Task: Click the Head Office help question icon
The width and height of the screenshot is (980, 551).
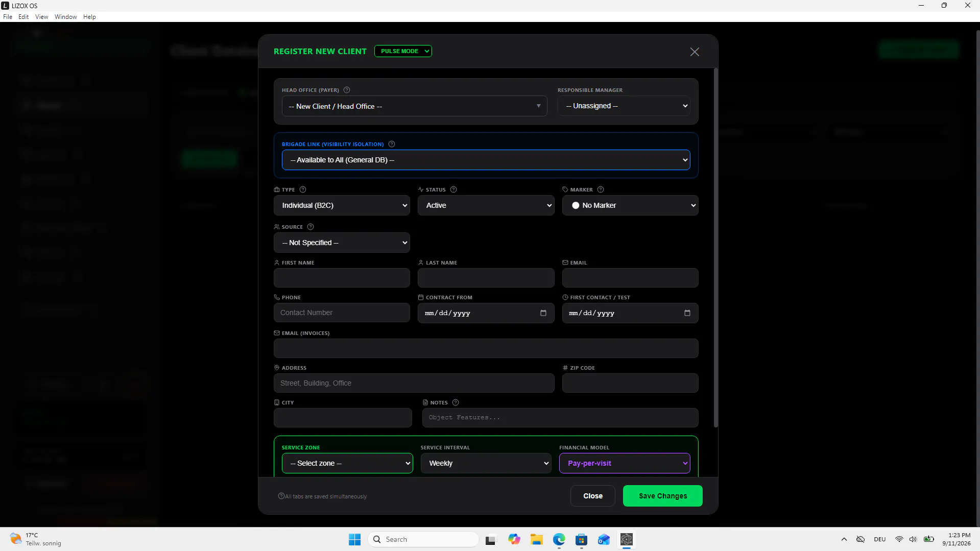Action: pyautogui.click(x=347, y=90)
